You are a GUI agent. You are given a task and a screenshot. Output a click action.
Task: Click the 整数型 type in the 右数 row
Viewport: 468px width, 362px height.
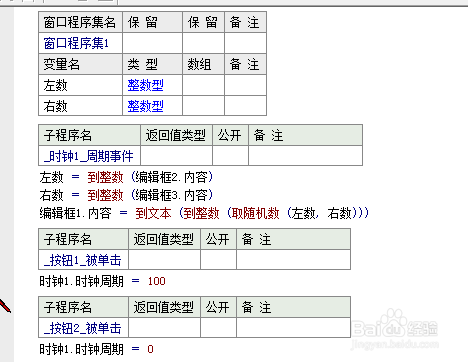point(145,106)
